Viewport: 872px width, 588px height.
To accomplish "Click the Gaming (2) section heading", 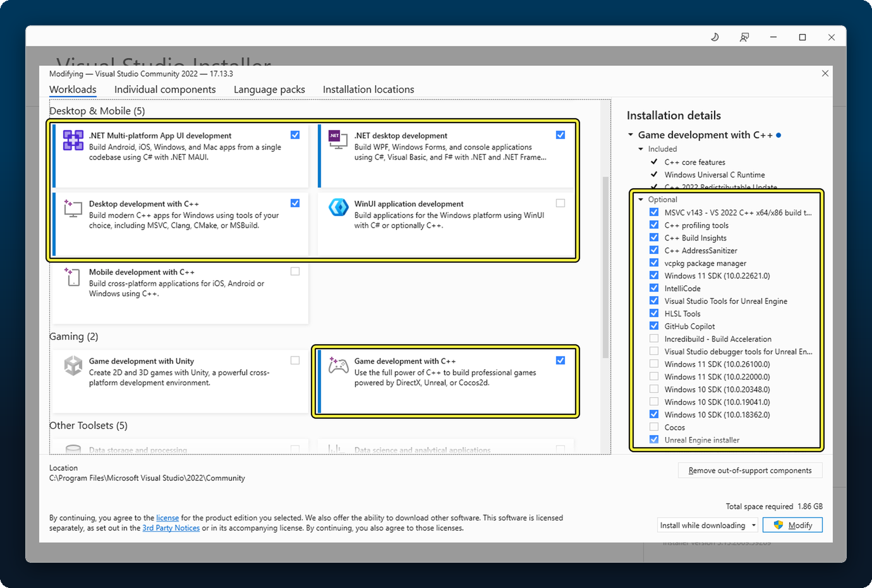I will coord(74,337).
